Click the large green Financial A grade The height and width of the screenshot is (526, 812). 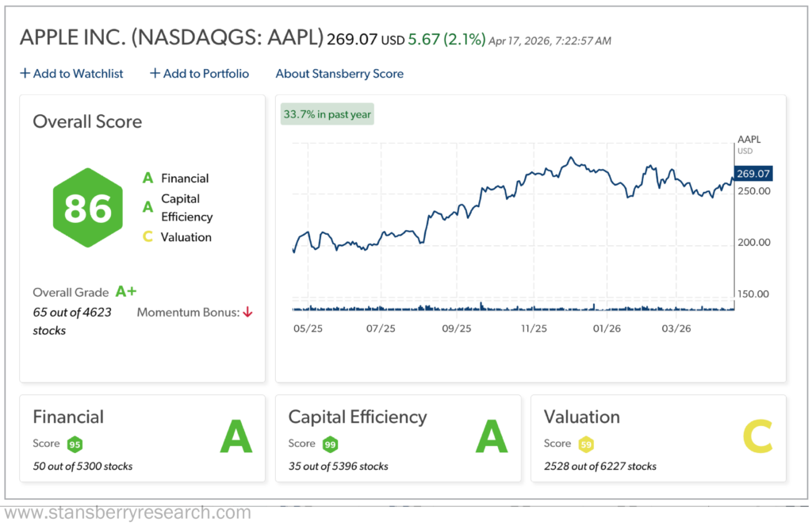pos(236,438)
